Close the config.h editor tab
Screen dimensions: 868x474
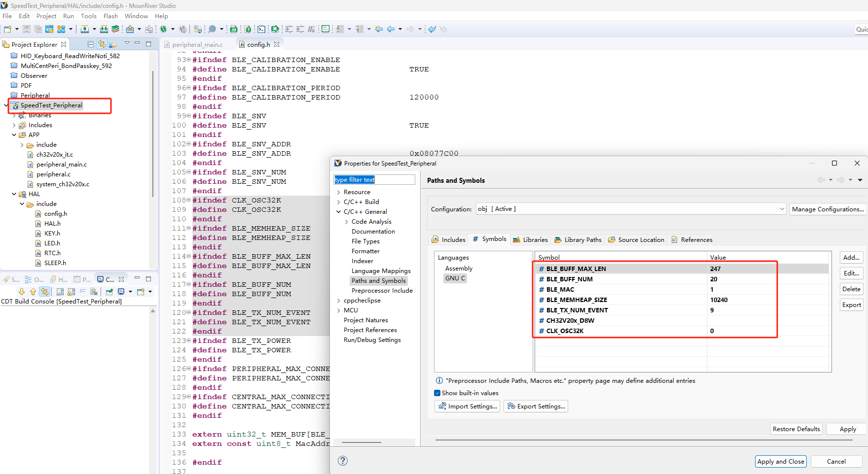click(x=277, y=44)
